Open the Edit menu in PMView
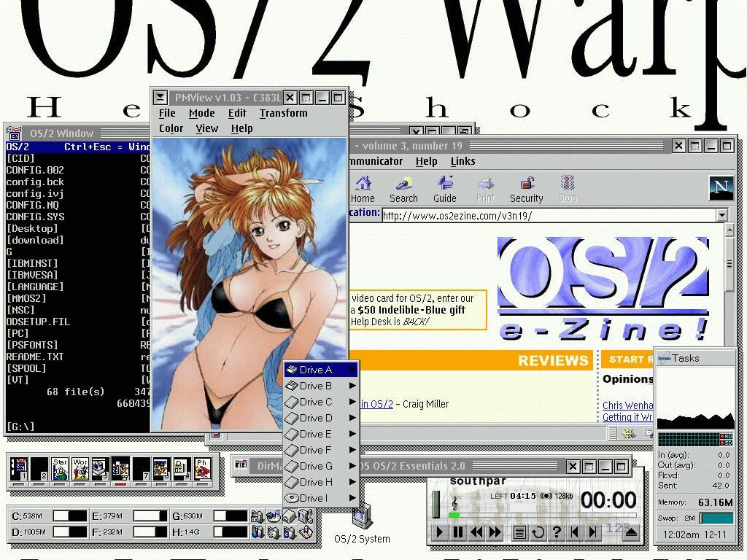This screenshot has width=747, height=560. (237, 113)
